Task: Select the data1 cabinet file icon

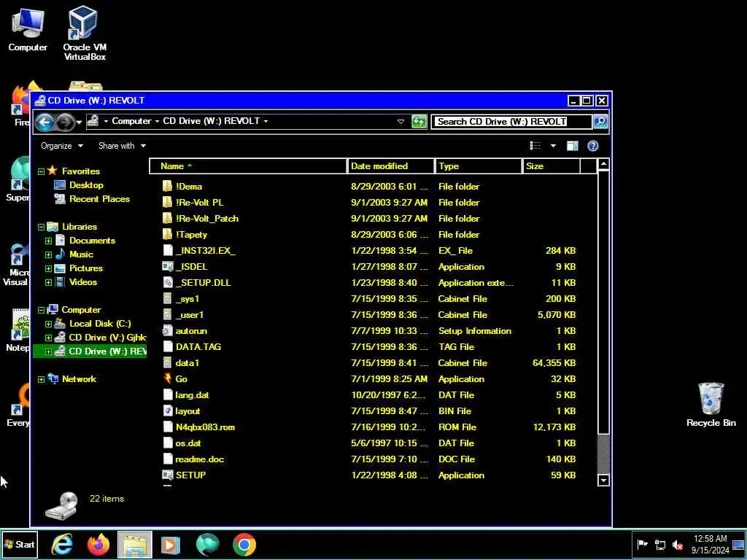Action: pos(167,363)
